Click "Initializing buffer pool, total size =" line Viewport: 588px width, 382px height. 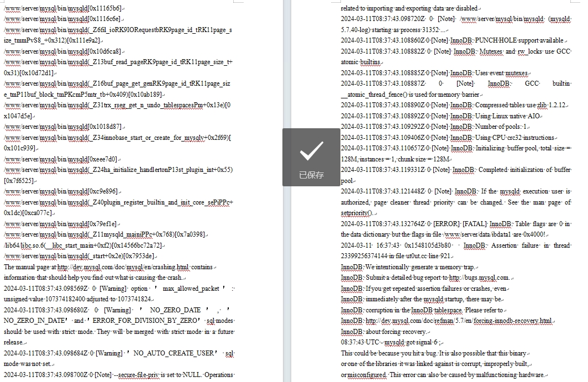click(456, 148)
